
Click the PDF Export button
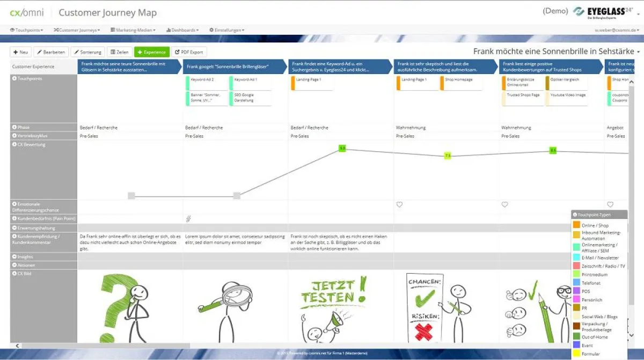coord(189,52)
